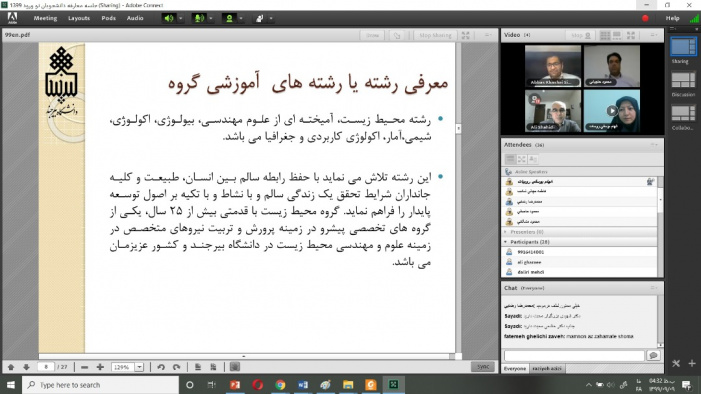
Task: Open the 129% zoom level dropdown
Action: (x=139, y=367)
